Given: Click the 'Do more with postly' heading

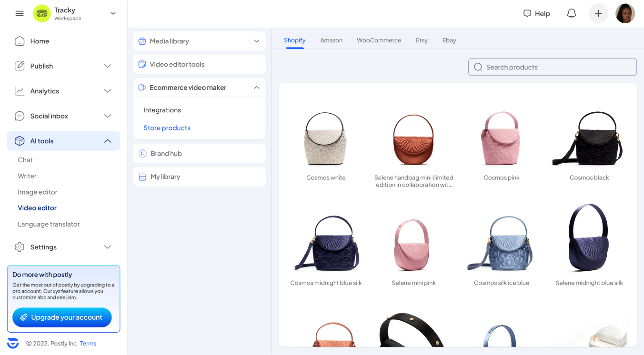Looking at the screenshot, I should [42, 275].
